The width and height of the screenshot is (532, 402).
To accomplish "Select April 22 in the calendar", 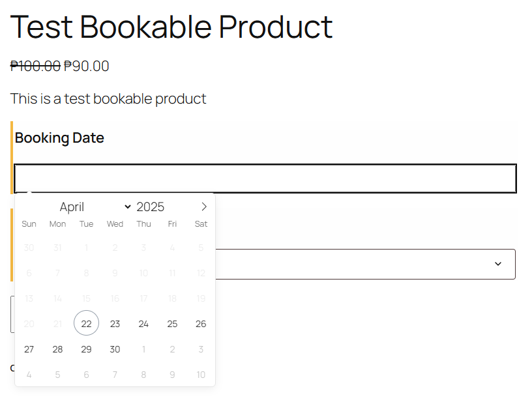I will [x=86, y=324].
